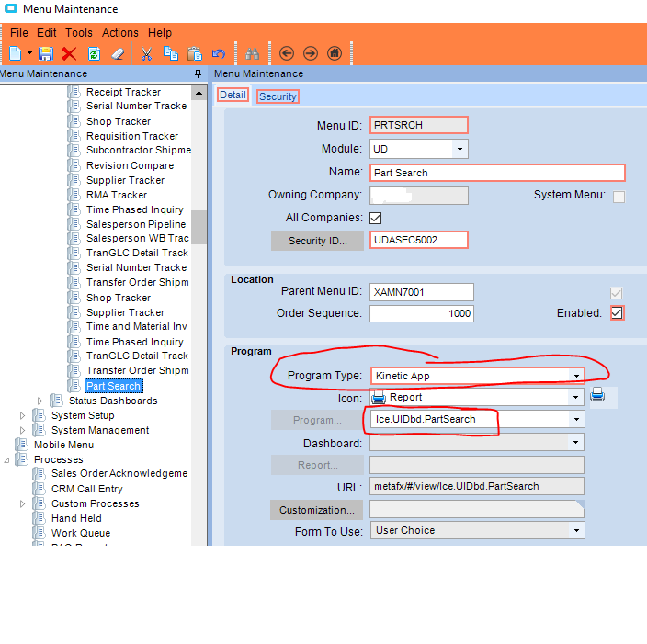The image size is (647, 644).
Task: Click the New document toolbar icon
Action: click(16, 53)
